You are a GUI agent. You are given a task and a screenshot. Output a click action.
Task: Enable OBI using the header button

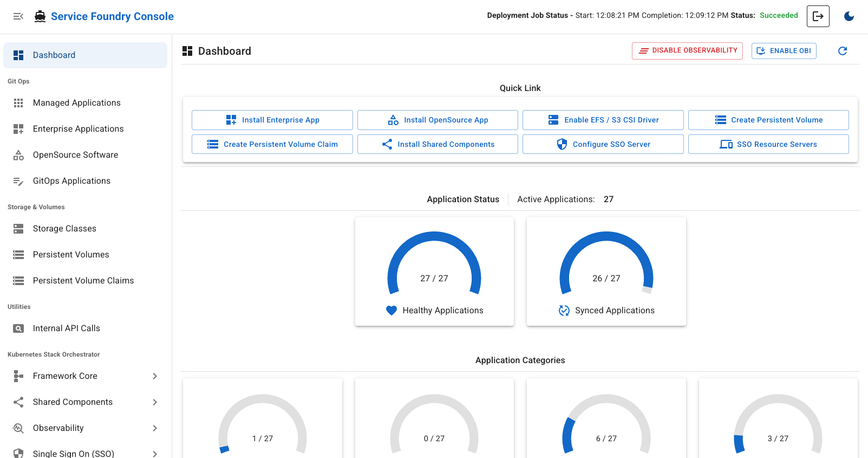783,51
